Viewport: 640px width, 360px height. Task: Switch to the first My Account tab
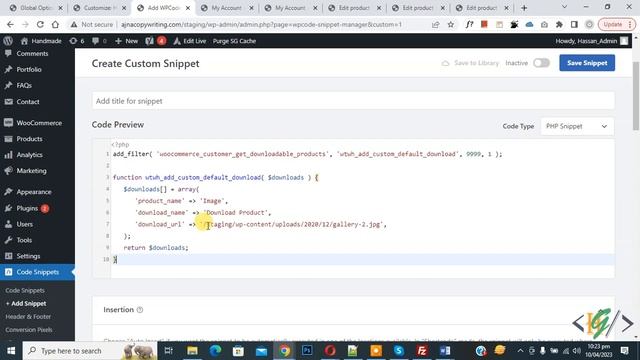click(227, 8)
